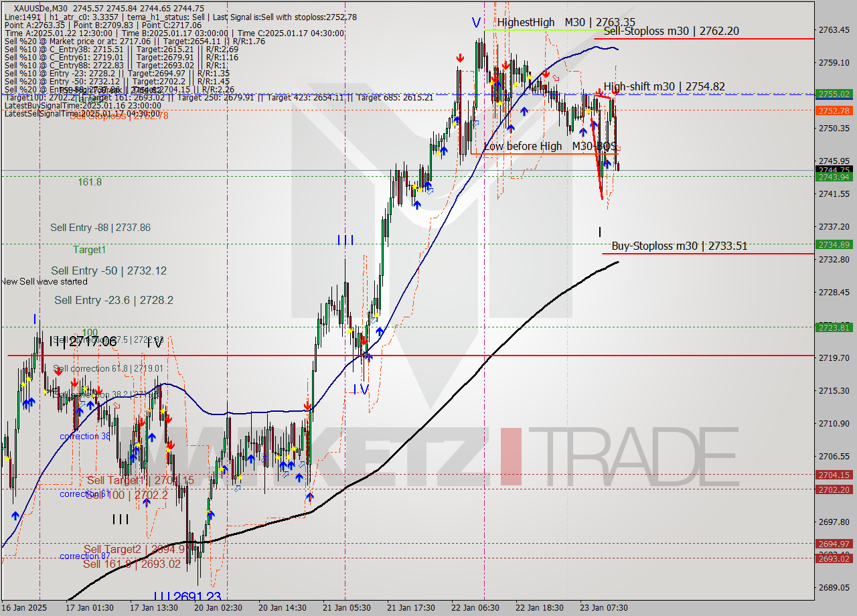Select the LatestSellSignalTime info line
Screen dimensions: 857x616
pos(82,114)
